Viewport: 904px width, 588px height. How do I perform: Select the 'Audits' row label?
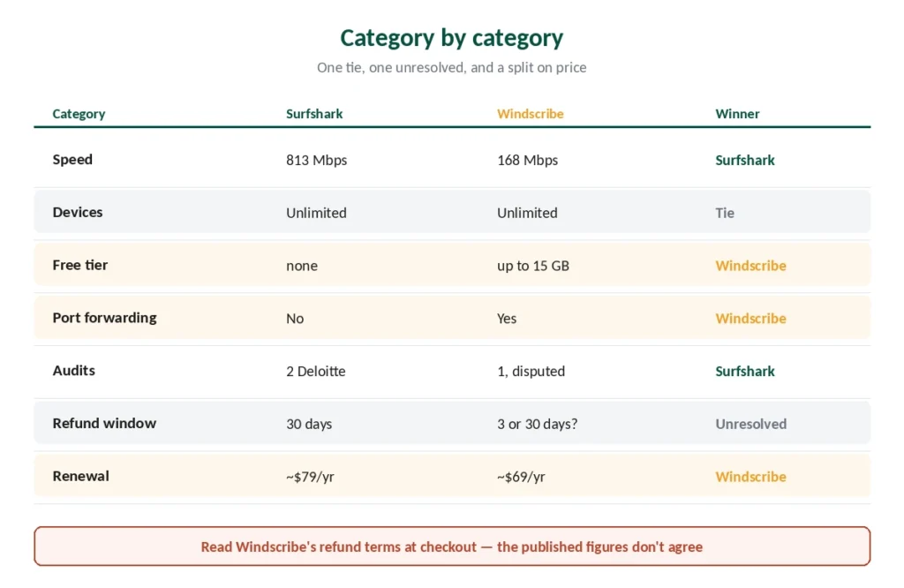coord(74,371)
